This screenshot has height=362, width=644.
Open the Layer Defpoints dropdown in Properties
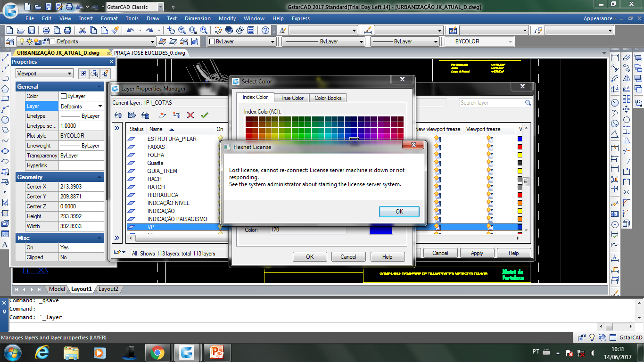coord(99,106)
